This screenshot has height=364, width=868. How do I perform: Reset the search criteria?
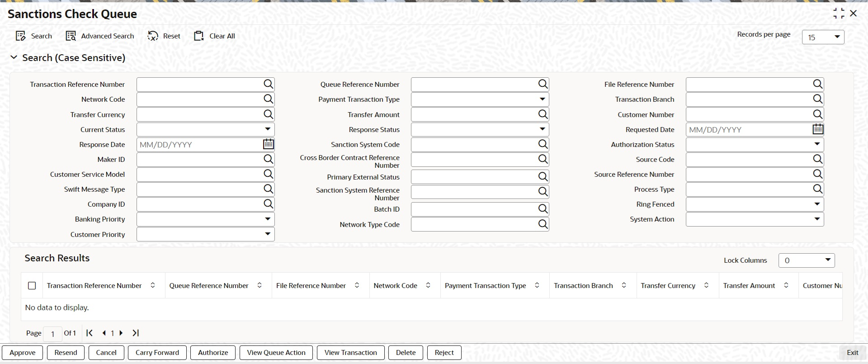(164, 36)
